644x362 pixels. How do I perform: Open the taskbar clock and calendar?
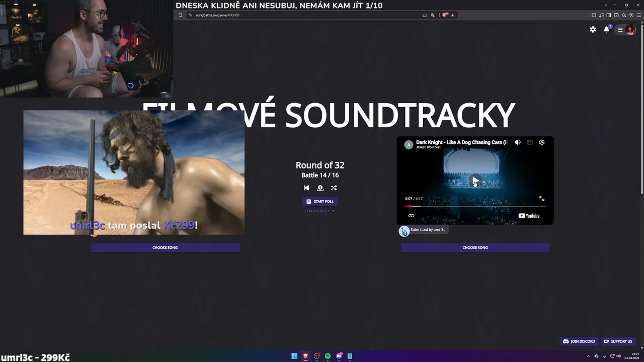(631, 356)
